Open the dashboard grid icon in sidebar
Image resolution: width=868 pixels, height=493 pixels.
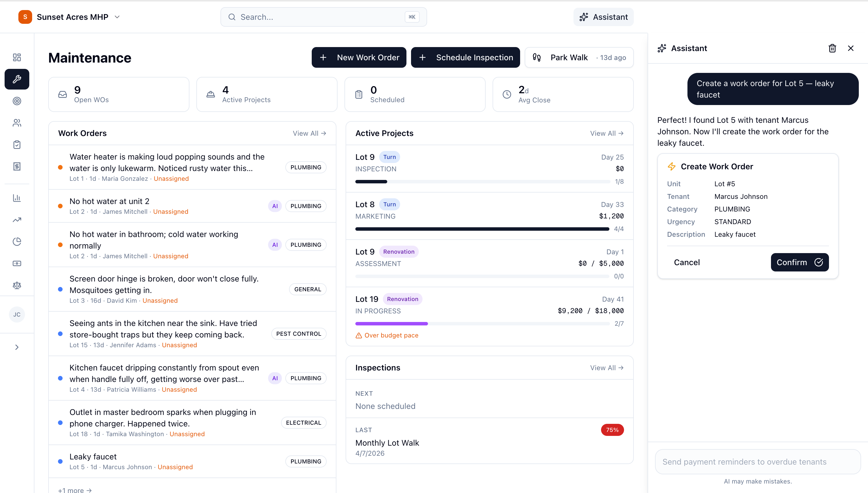click(x=17, y=57)
